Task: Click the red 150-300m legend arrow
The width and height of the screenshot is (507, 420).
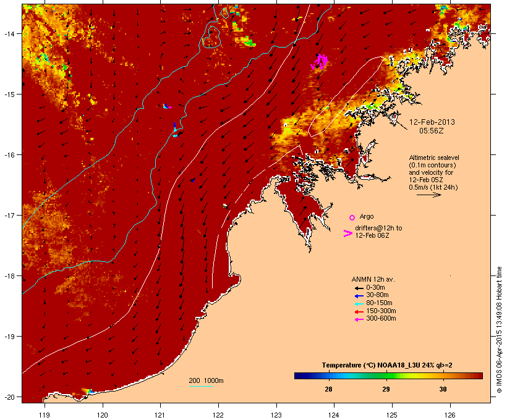Action: (359, 312)
